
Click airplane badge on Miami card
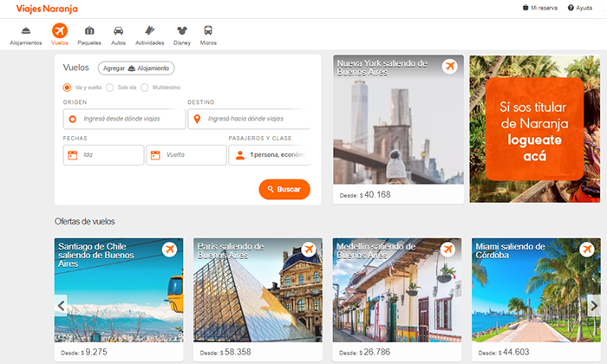587,250
